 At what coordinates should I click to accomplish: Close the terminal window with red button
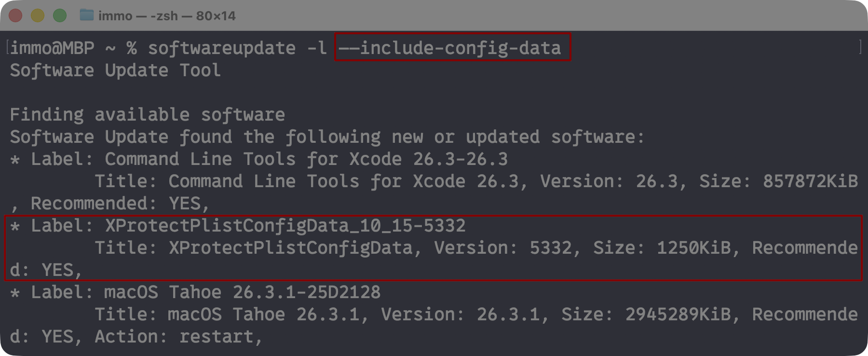[15, 15]
